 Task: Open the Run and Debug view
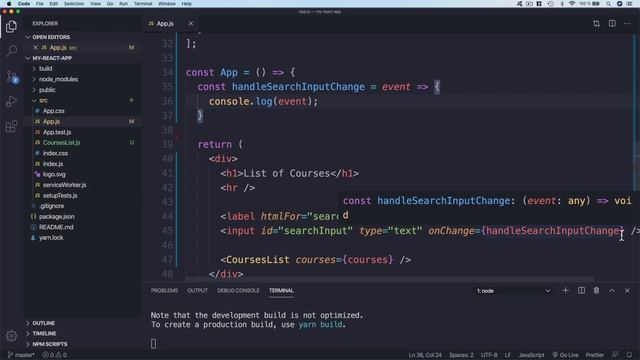11,101
